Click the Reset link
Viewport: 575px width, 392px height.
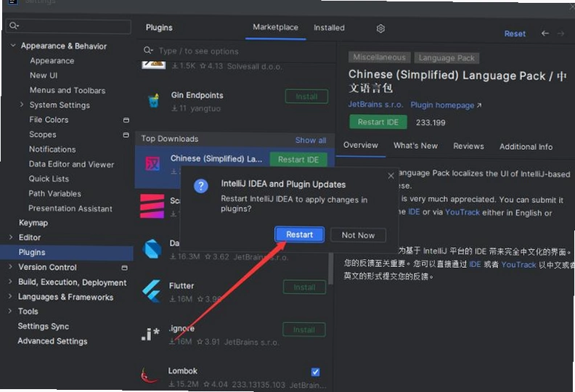click(x=515, y=33)
